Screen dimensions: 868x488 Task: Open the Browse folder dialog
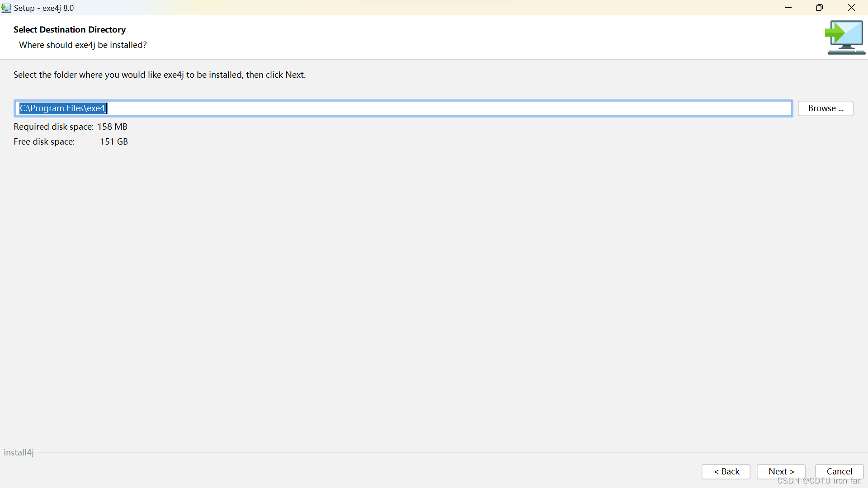pos(826,108)
